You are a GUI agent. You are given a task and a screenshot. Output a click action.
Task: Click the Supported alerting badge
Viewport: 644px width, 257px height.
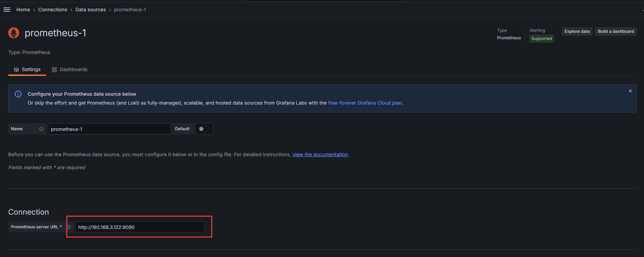point(541,39)
